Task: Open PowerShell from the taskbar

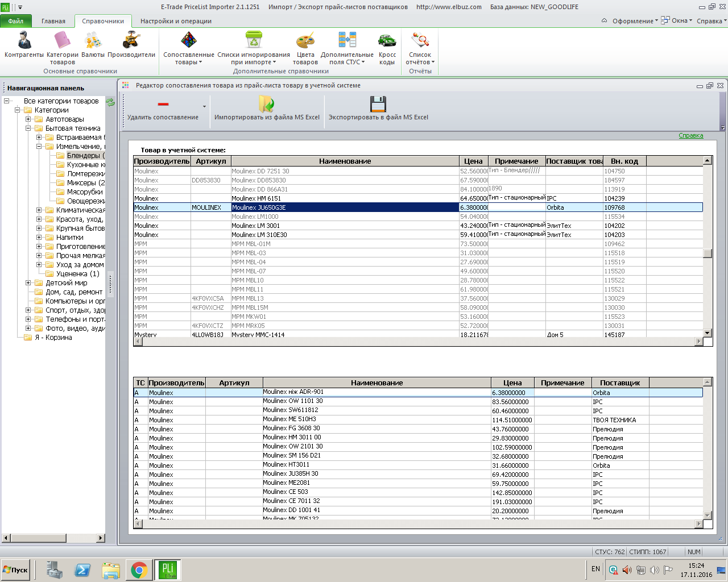Action: (x=82, y=569)
